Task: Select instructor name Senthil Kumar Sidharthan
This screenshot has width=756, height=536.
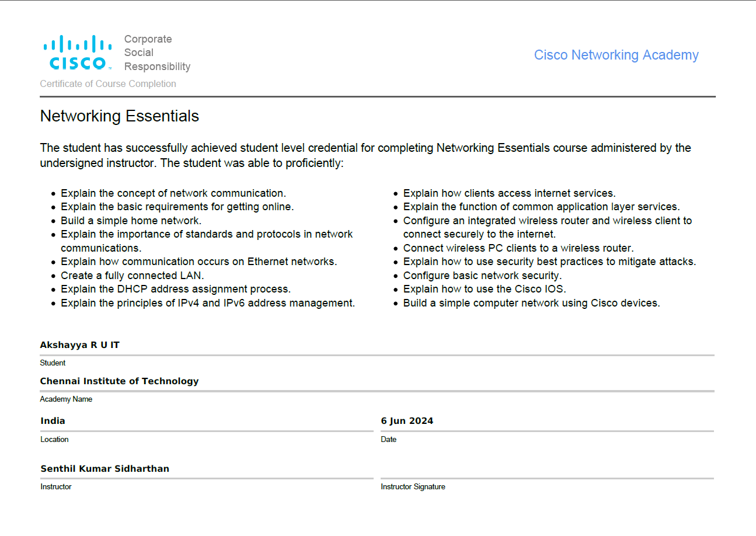Action: tap(104, 469)
